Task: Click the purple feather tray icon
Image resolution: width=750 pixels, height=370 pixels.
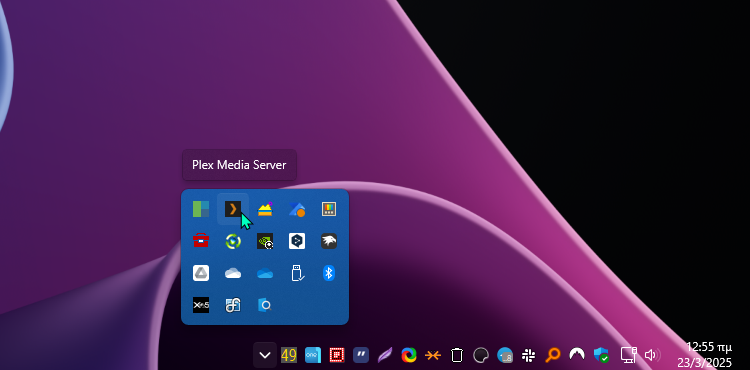Action: [385, 355]
